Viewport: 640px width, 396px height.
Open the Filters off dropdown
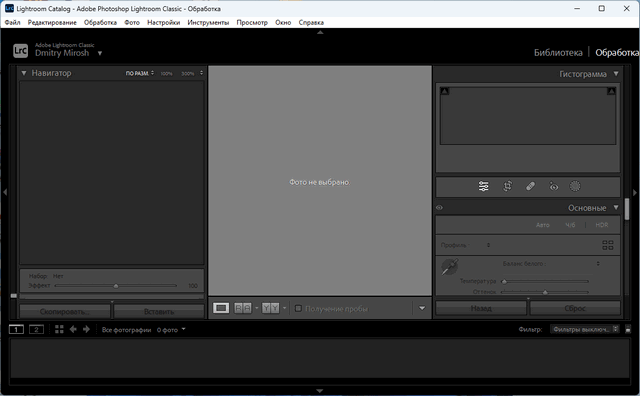584,329
